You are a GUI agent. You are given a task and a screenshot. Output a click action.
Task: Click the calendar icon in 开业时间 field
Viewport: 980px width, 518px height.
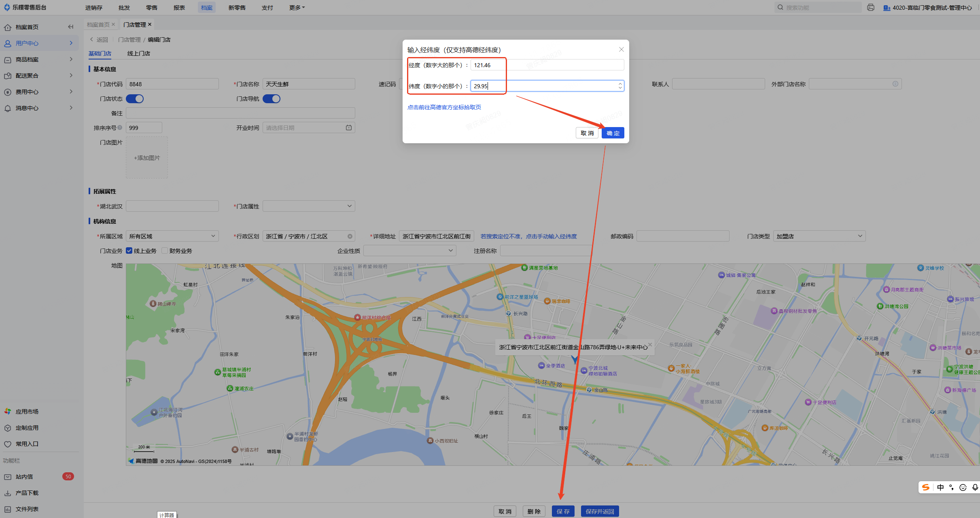pyautogui.click(x=349, y=128)
